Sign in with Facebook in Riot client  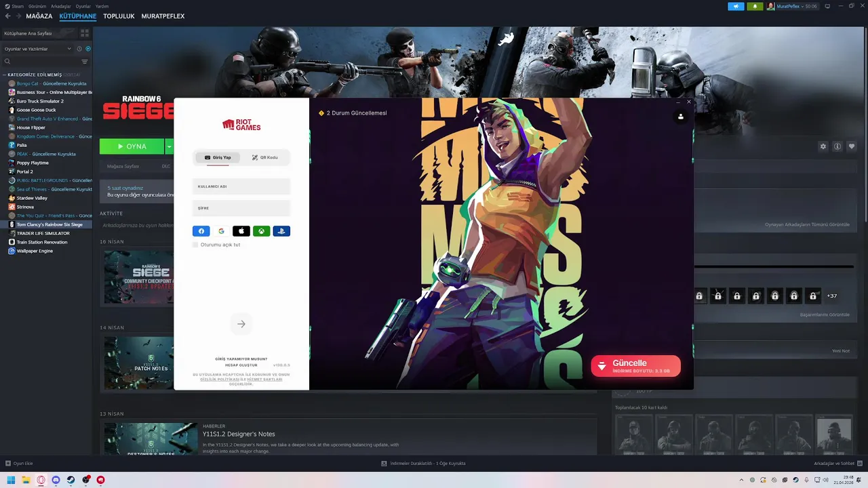click(201, 231)
